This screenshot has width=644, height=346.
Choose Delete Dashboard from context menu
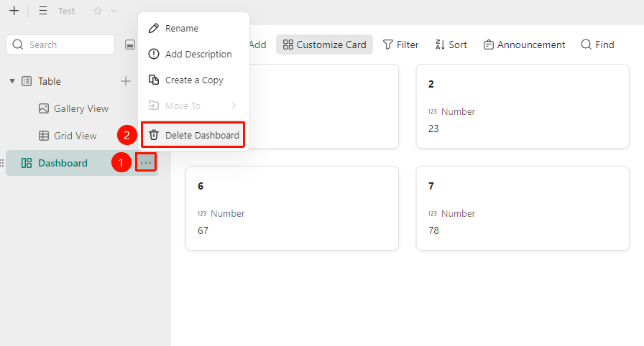(193, 135)
